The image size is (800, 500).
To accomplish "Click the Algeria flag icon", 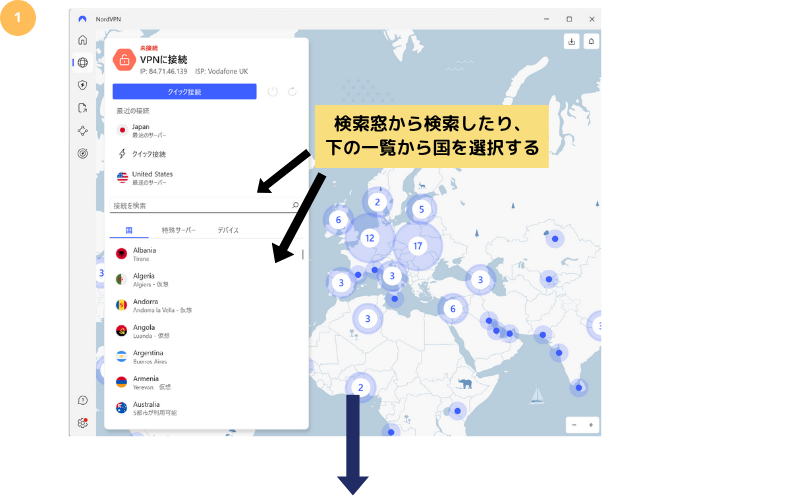I will [x=121, y=279].
